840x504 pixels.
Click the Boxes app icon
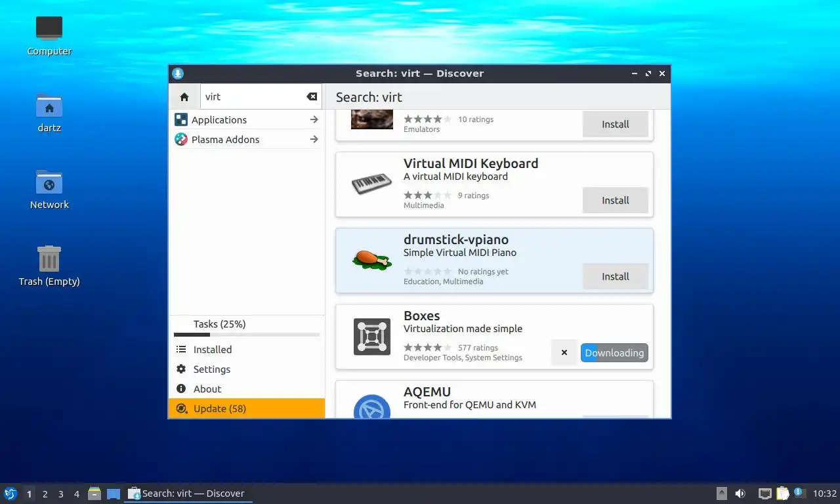[372, 337]
